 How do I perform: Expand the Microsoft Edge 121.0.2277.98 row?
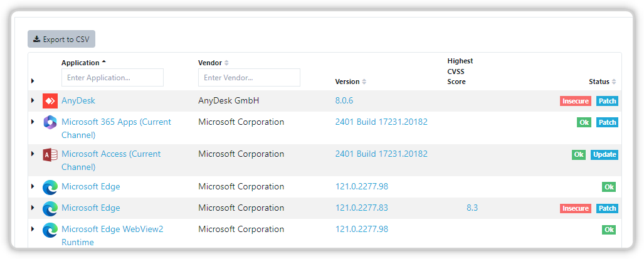click(33, 186)
